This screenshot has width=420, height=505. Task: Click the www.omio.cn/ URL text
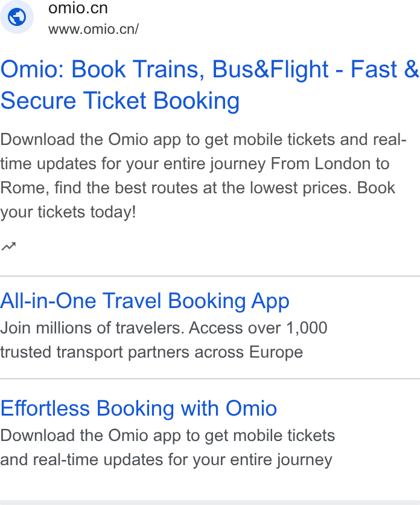click(94, 30)
